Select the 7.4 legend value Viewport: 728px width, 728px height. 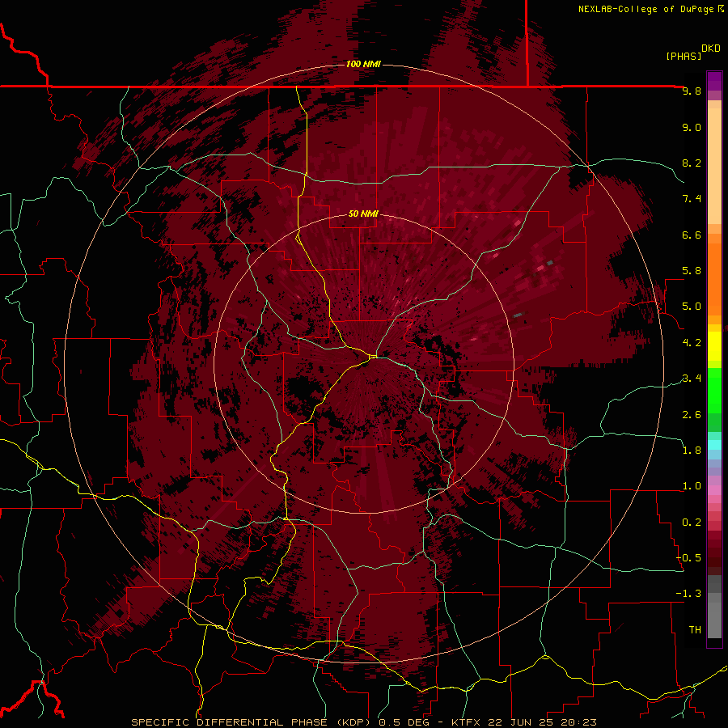pyautogui.click(x=692, y=199)
